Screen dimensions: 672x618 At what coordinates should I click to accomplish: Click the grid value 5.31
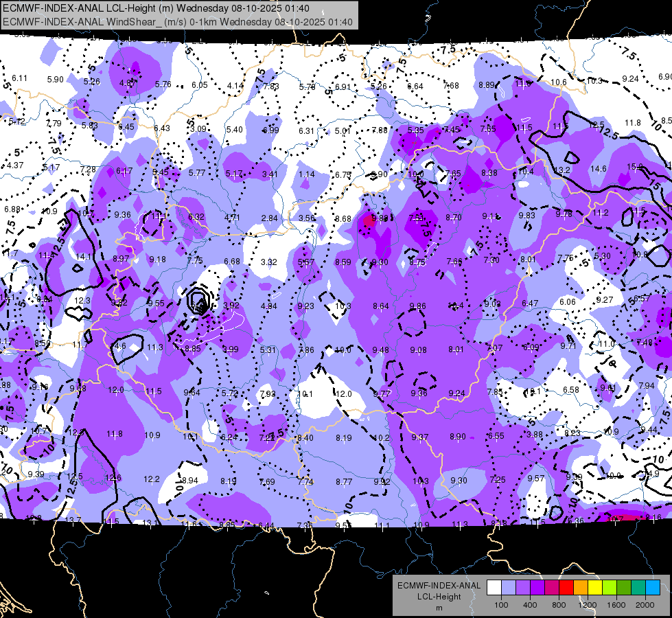click(x=268, y=350)
